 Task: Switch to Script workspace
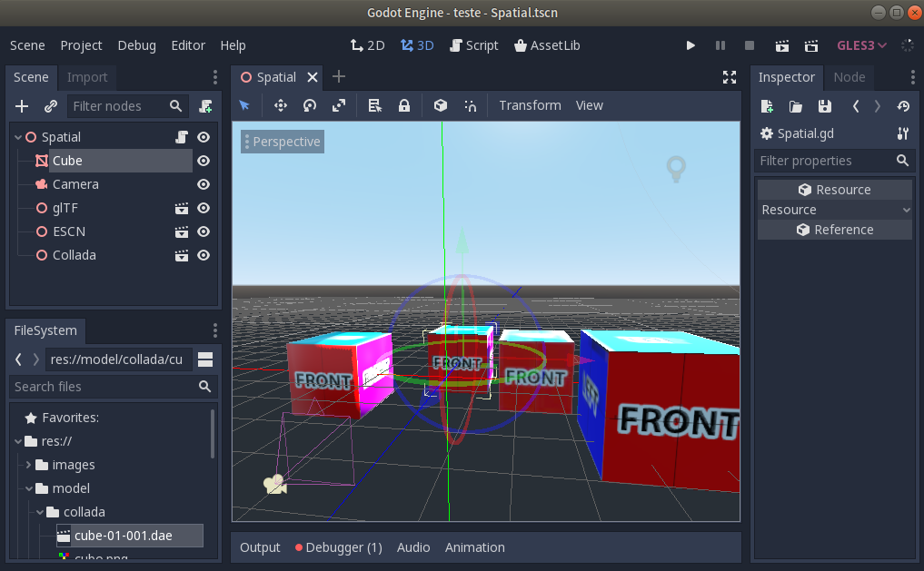click(x=473, y=45)
